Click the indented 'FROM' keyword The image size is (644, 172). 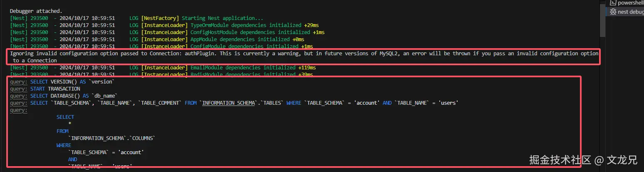pos(62,131)
